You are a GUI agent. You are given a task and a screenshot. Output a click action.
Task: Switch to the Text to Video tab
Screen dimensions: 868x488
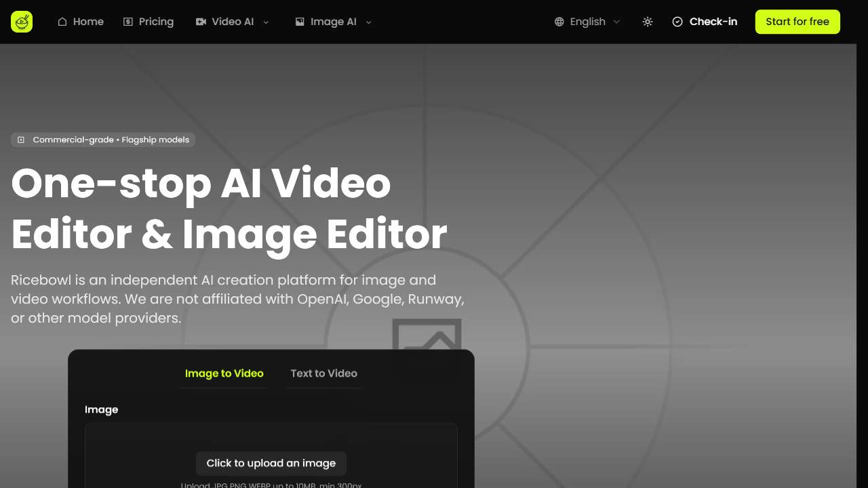click(323, 373)
